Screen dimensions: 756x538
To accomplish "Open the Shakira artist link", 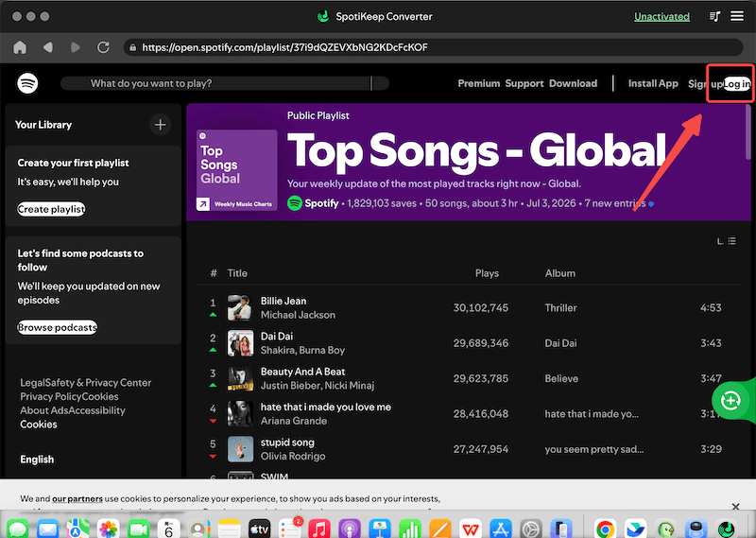I will tap(278, 350).
